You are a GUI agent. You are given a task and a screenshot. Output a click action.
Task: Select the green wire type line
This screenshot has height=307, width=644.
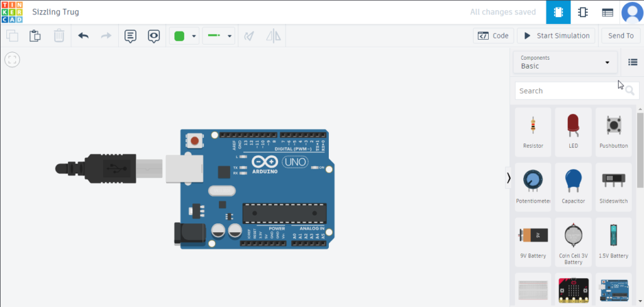tap(214, 36)
